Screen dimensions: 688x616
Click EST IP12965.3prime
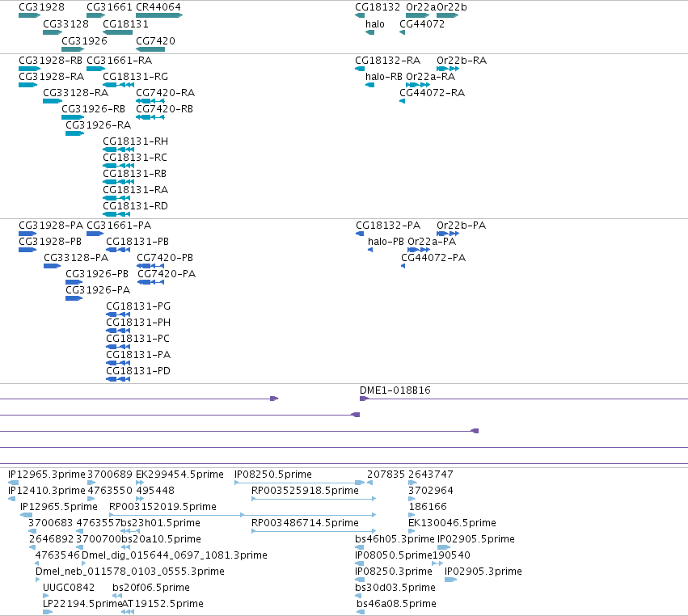pos(47,475)
